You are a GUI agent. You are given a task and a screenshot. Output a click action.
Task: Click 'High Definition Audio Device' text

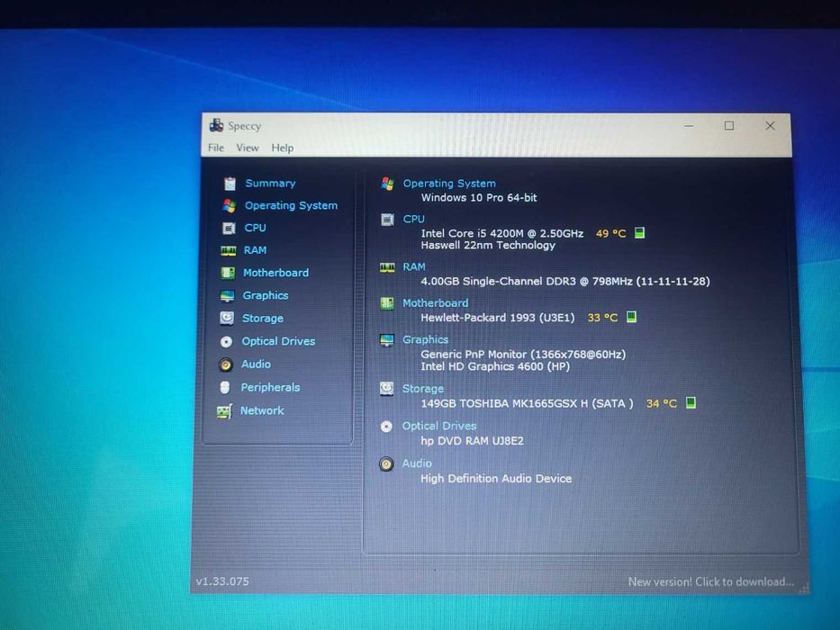pyautogui.click(x=496, y=479)
